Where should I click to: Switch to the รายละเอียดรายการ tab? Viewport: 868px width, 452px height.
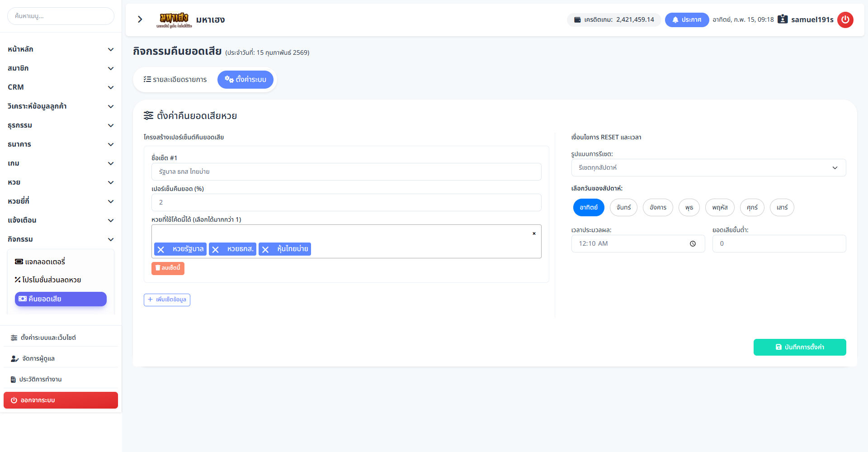175,80
